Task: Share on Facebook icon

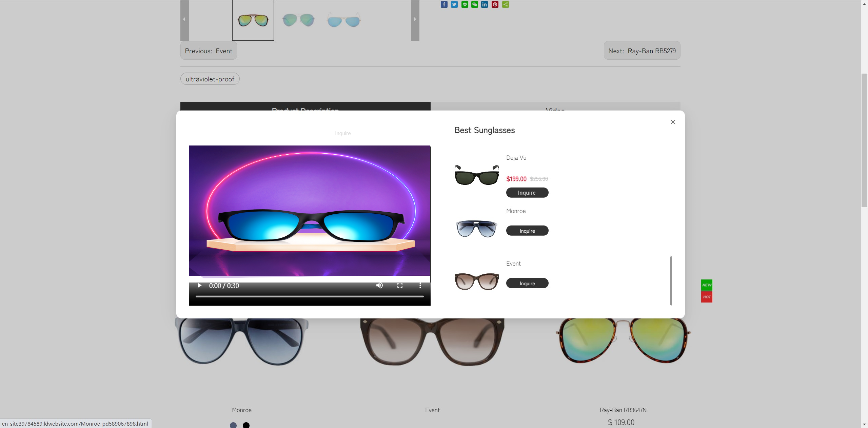Action: [444, 4]
